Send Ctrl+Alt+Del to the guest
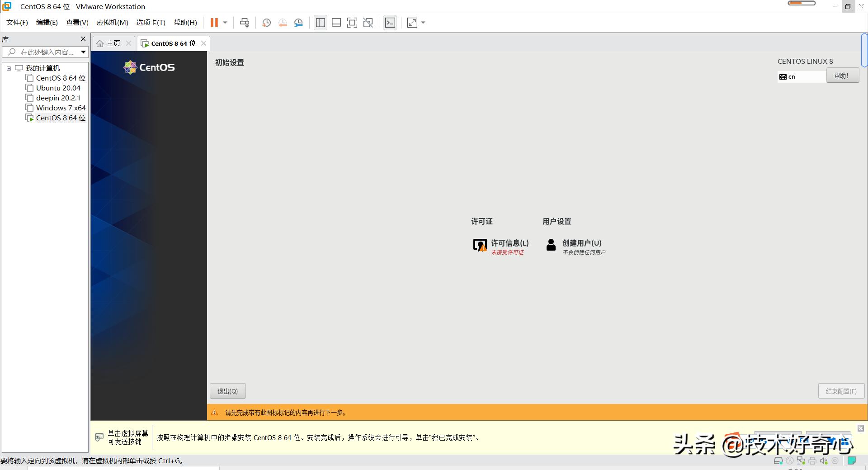868x470 pixels. tap(244, 23)
